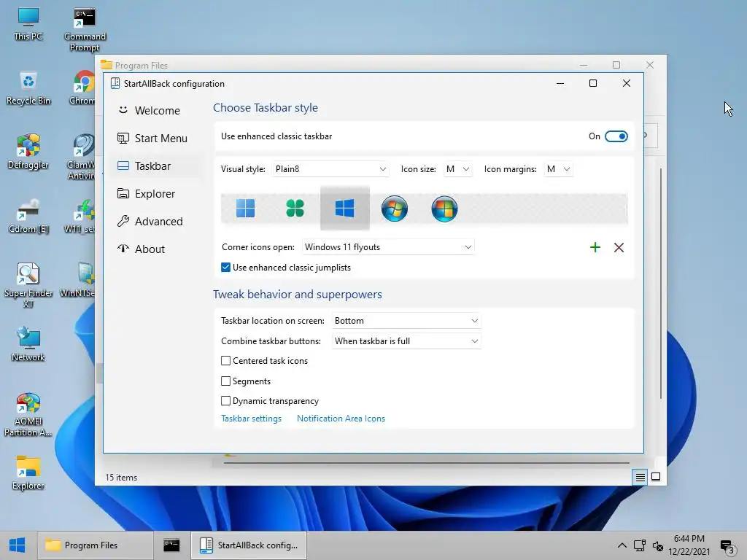Select Command Prompt desktop shortcut

click(x=85, y=29)
